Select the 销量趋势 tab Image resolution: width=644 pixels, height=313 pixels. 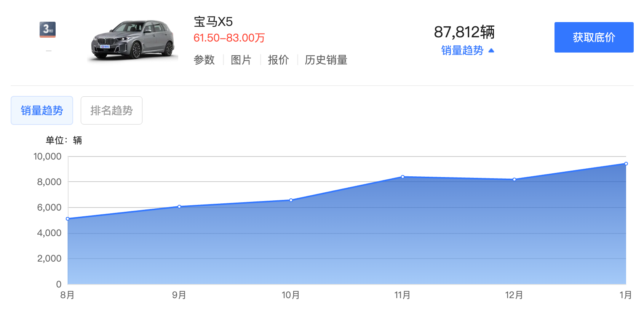click(x=42, y=110)
